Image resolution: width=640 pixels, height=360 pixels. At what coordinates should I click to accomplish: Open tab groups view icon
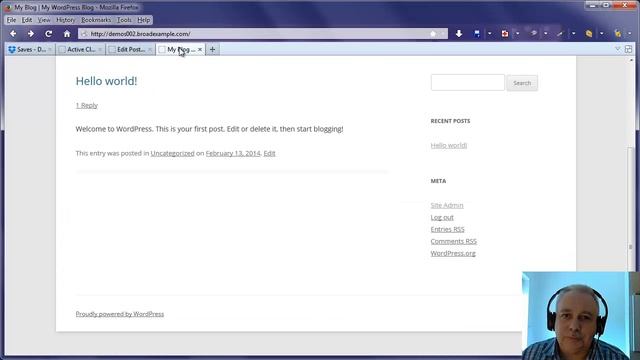click(x=629, y=49)
